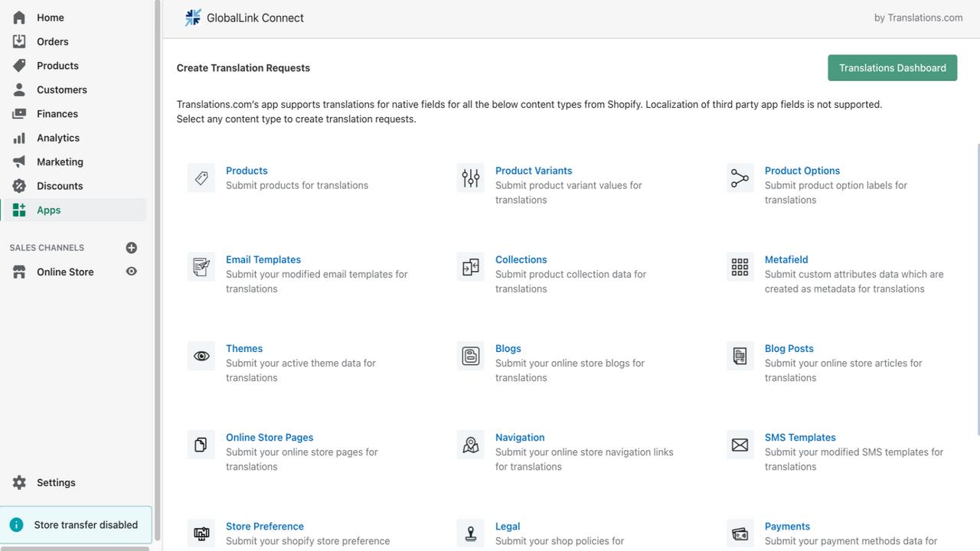Viewport: 980px width, 551px height.
Task: Click the Home house icon in sidebar
Action: pyautogui.click(x=19, y=18)
